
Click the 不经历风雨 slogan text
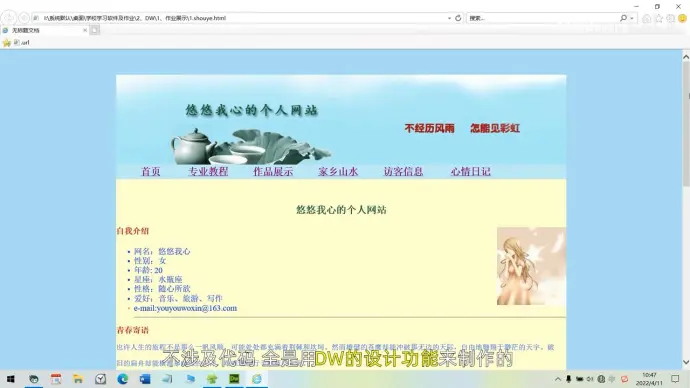point(429,128)
